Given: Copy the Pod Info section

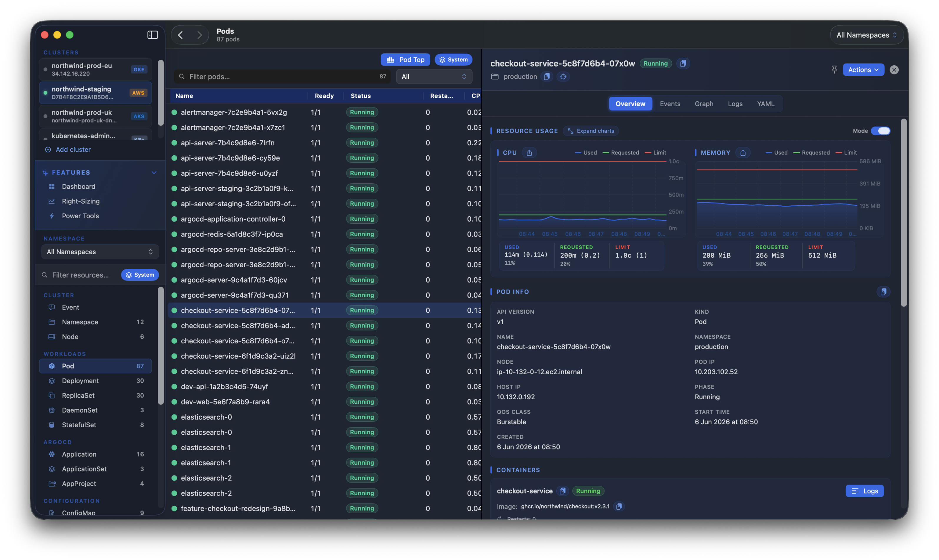Looking at the screenshot, I should pos(883,292).
